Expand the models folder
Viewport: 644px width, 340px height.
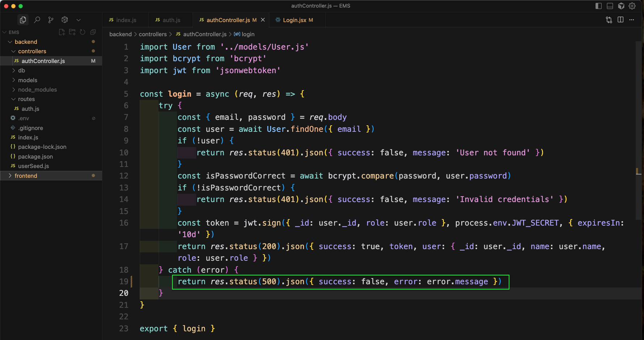click(51, 80)
